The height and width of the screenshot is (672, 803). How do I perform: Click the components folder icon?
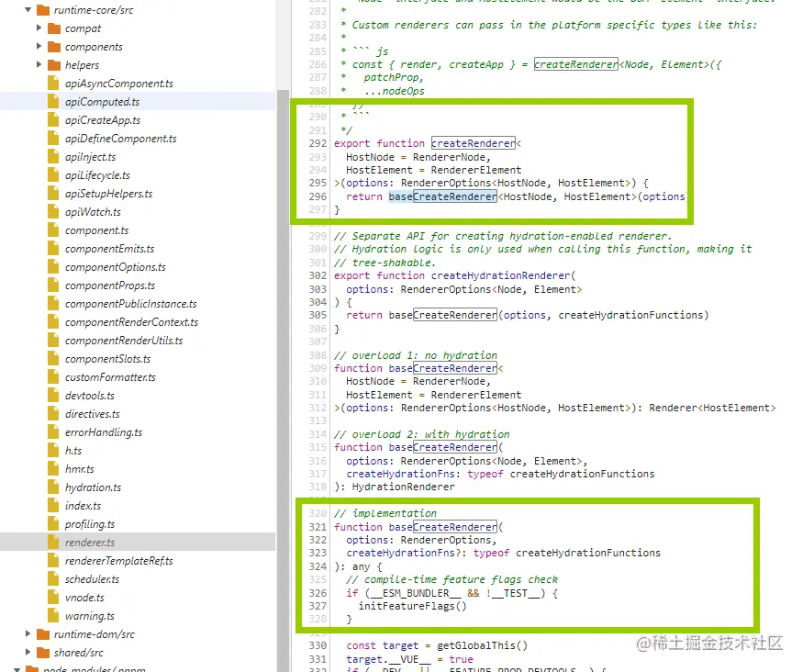click(54, 47)
